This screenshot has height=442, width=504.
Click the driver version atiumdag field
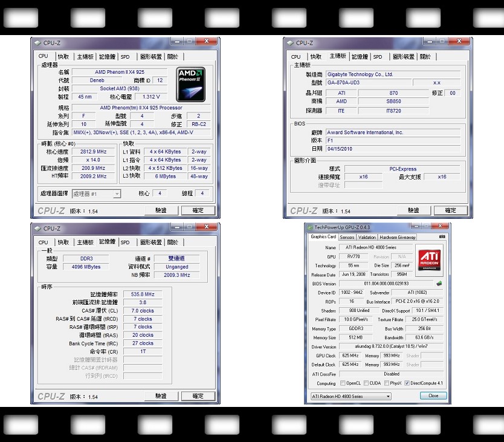click(391, 346)
